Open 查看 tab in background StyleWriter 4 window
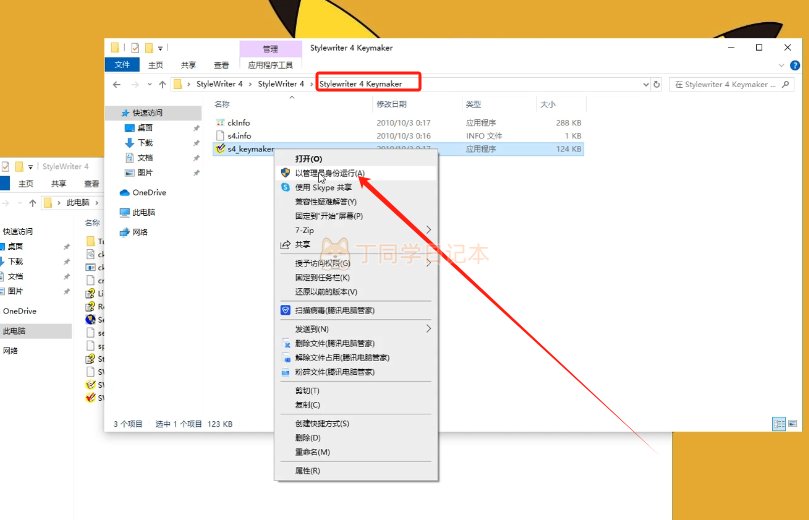The height and width of the screenshot is (520, 809). [x=91, y=184]
